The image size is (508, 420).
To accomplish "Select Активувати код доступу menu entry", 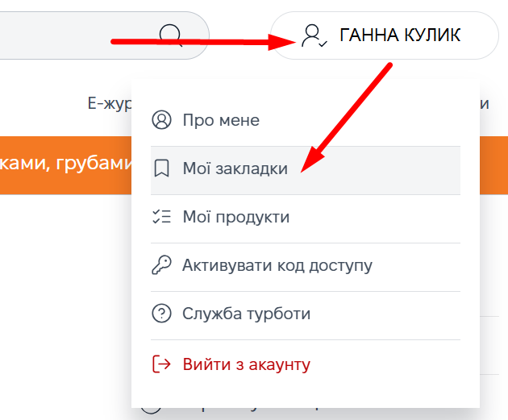I will coord(277,265).
